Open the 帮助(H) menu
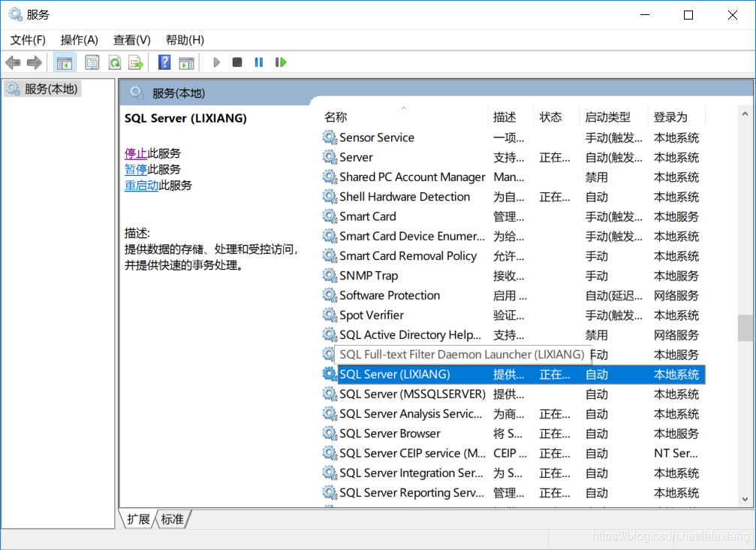The width and height of the screenshot is (756, 550). (185, 40)
